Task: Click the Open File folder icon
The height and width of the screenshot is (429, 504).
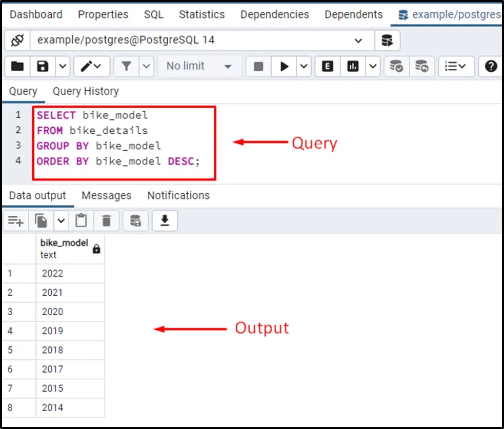Action: pos(17,66)
